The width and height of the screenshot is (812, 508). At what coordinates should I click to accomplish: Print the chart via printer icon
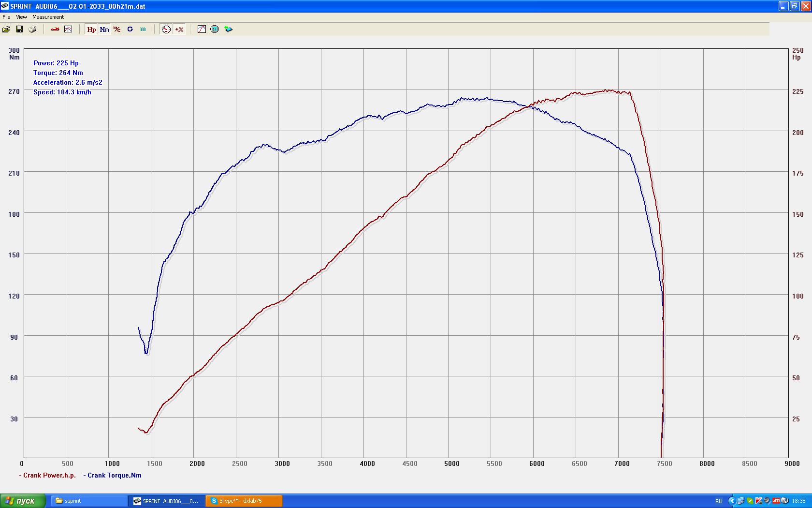[32, 30]
